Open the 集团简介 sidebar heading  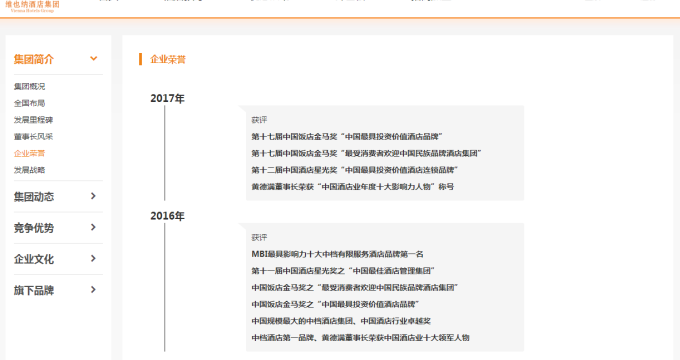pyautogui.click(x=34, y=59)
